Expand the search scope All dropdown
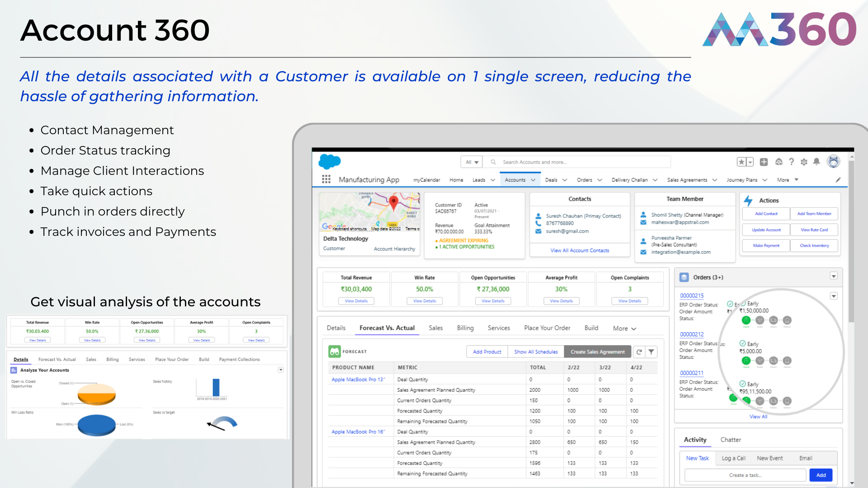 coord(472,162)
